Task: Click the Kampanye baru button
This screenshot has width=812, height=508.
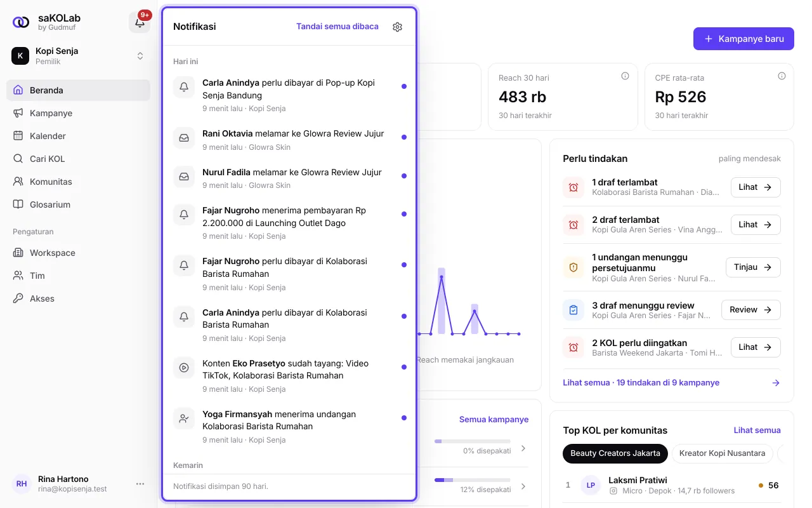Action: pyautogui.click(x=743, y=39)
